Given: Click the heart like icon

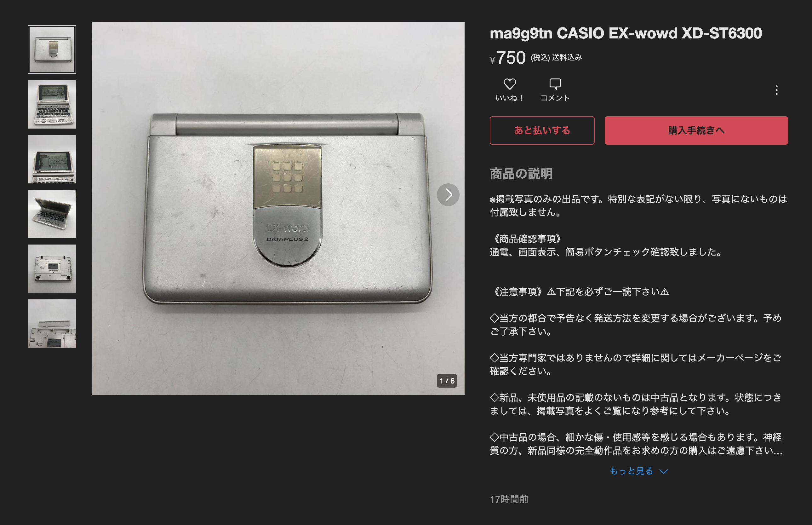Looking at the screenshot, I should tap(510, 84).
